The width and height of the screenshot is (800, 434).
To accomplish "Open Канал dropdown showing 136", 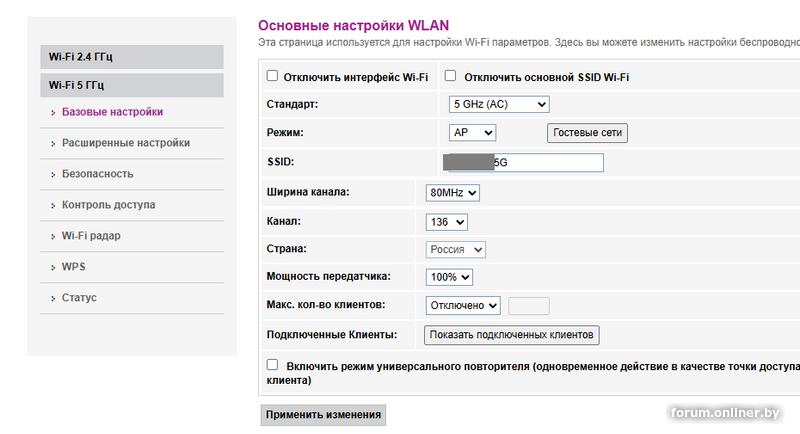I will click(x=446, y=221).
